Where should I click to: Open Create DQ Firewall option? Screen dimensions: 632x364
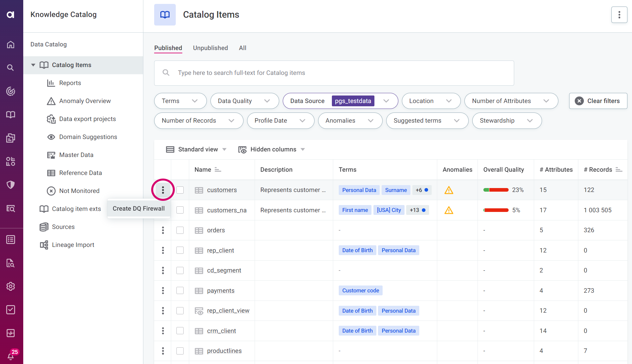tap(138, 209)
